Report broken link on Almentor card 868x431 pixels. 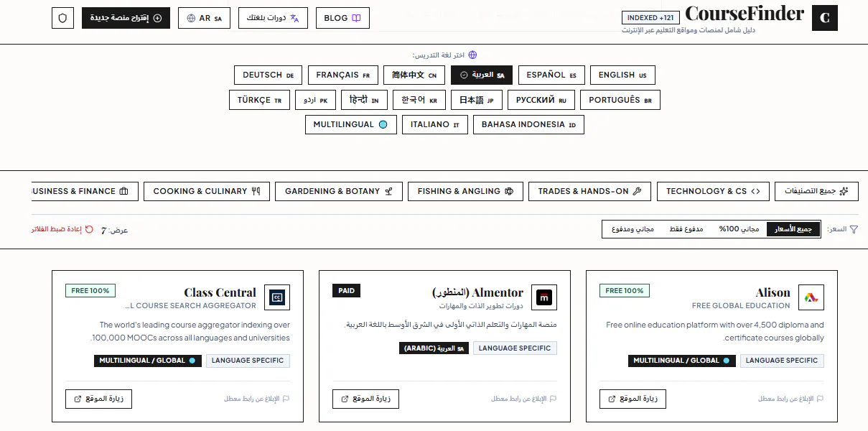coord(524,399)
